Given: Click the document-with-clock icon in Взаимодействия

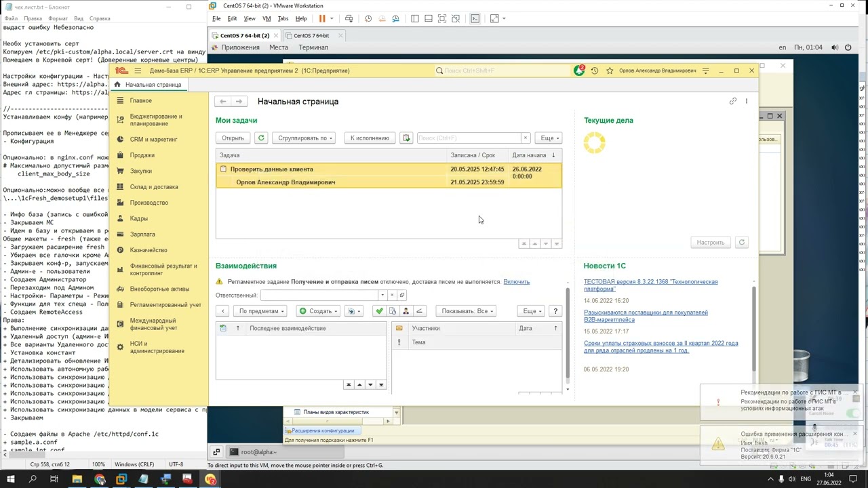Looking at the screenshot, I should tap(392, 311).
